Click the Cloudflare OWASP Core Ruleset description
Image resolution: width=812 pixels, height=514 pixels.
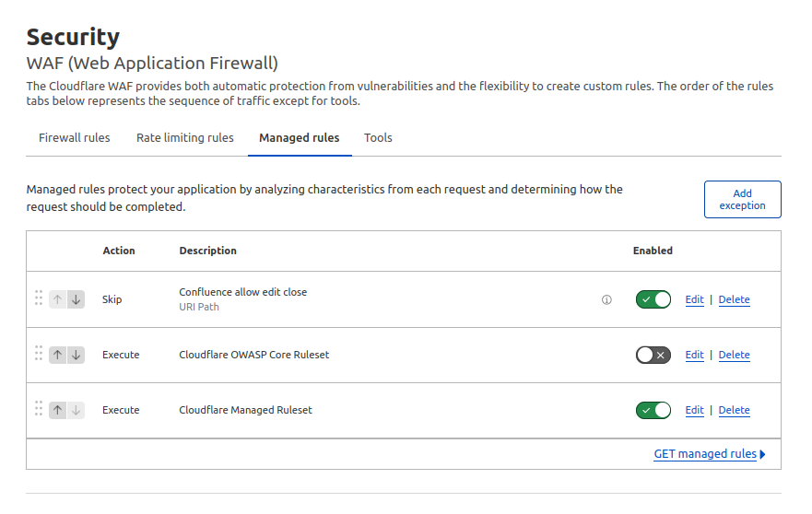253,355
